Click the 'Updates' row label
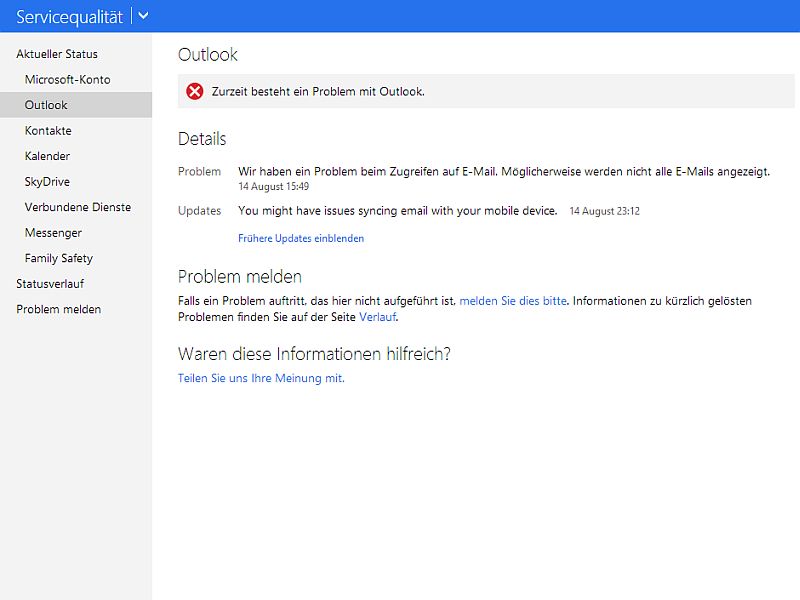 pyautogui.click(x=199, y=211)
